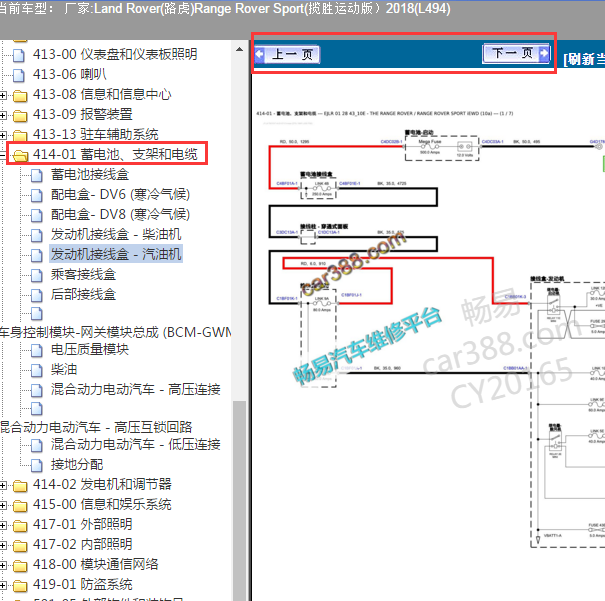Viewport: 605px width, 601px height.
Task: Expand the 418-00 模块通信网络 folder
Action: [3, 566]
